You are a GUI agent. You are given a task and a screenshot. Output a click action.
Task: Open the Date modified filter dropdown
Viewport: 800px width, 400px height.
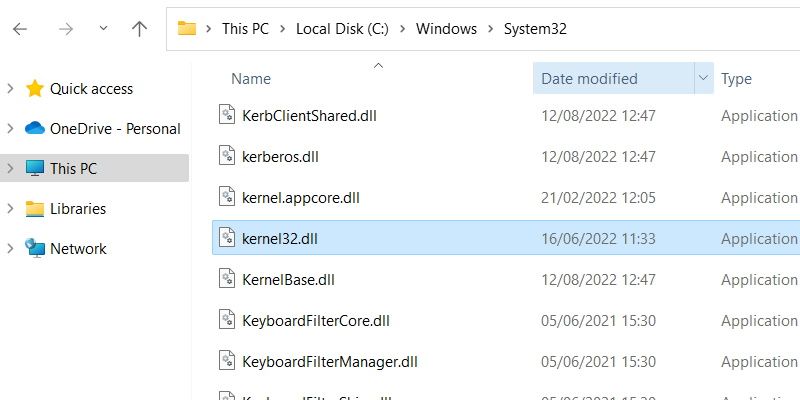tap(702, 78)
